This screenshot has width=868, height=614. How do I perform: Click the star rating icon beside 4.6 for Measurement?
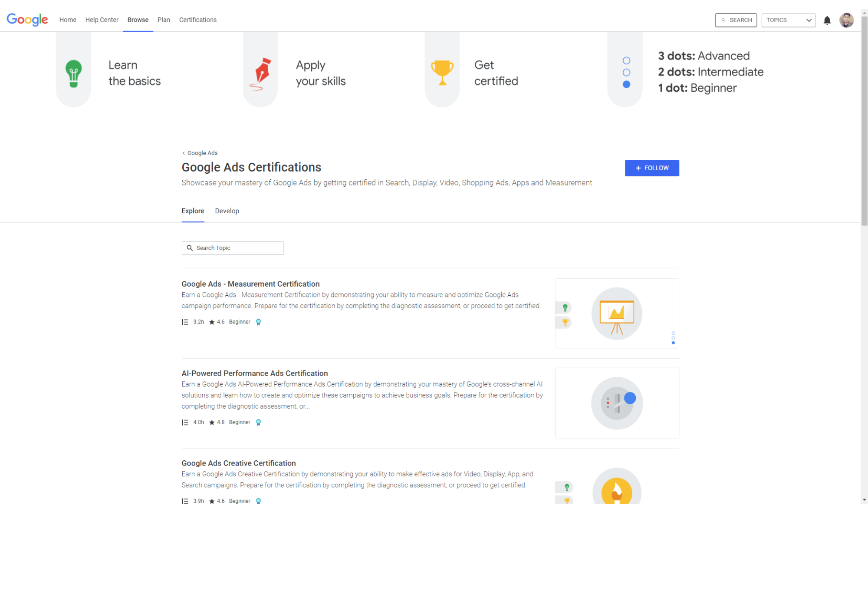tap(212, 322)
